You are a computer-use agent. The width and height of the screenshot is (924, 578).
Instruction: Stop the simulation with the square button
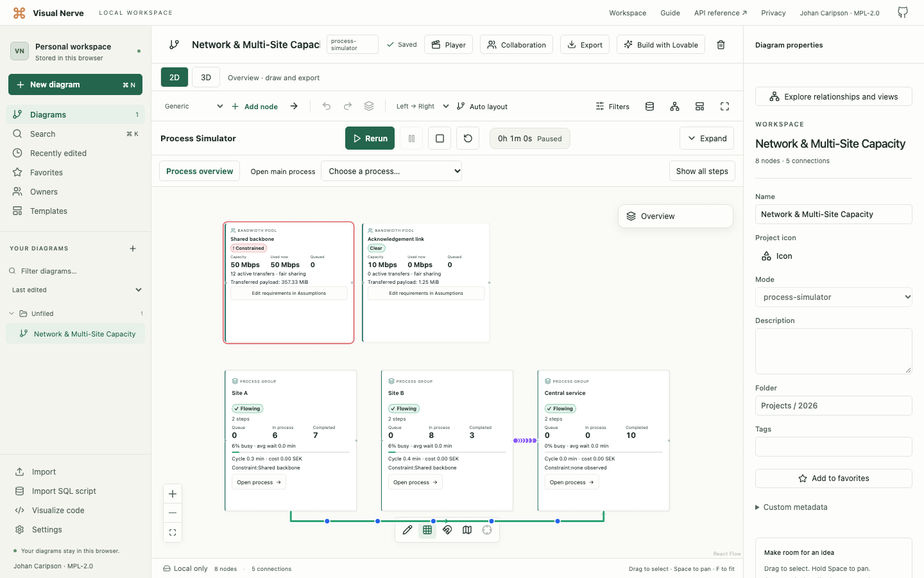(440, 138)
